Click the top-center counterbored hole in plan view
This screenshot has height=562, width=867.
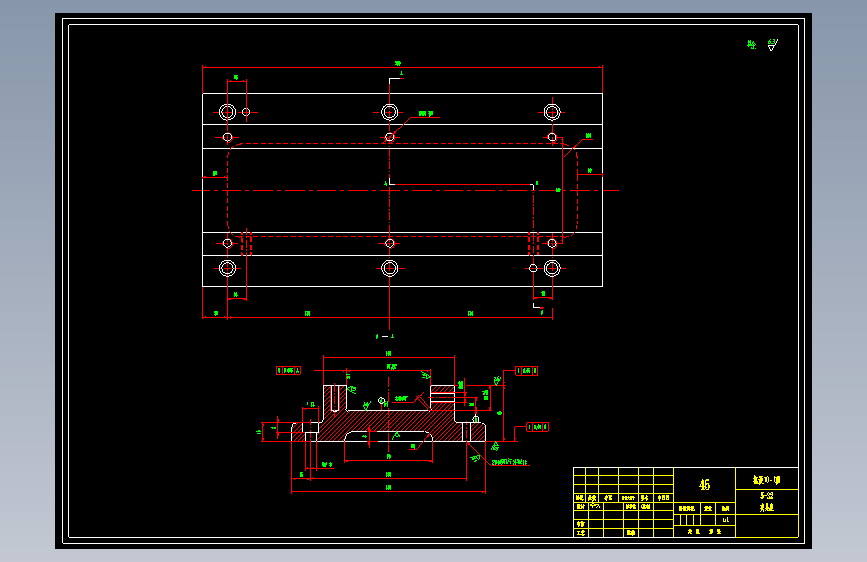pos(389,112)
